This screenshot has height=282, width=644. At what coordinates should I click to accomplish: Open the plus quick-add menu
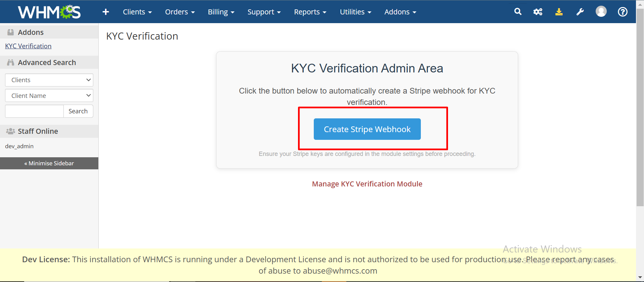[106, 12]
